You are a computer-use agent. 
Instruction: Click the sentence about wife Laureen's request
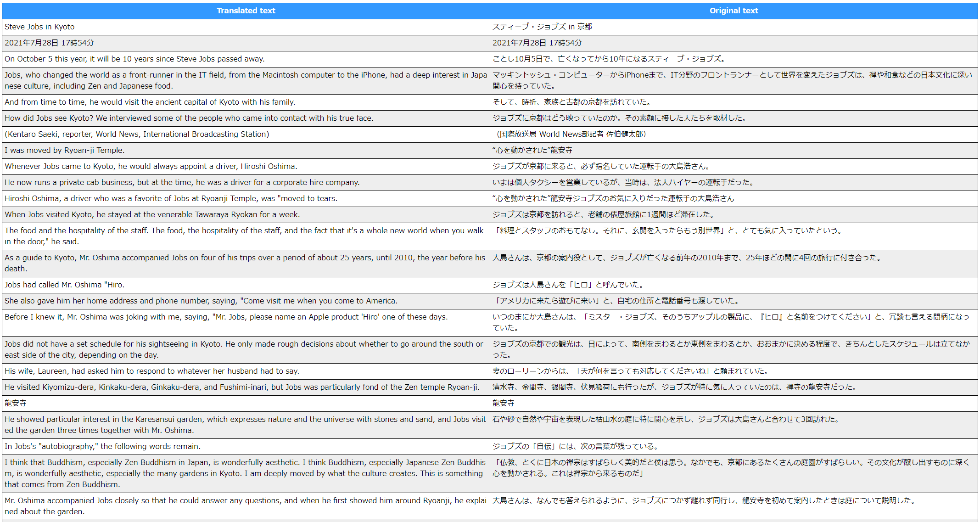tap(152, 371)
